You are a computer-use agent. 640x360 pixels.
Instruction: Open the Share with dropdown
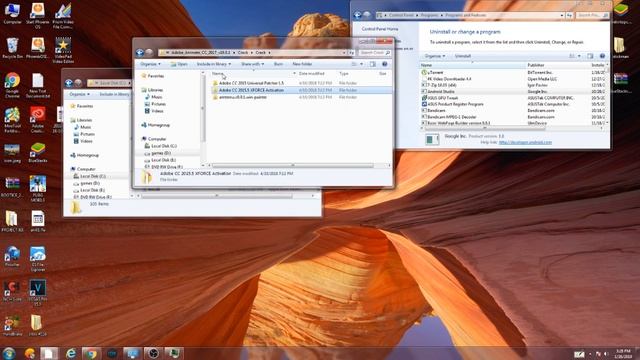[x=252, y=64]
